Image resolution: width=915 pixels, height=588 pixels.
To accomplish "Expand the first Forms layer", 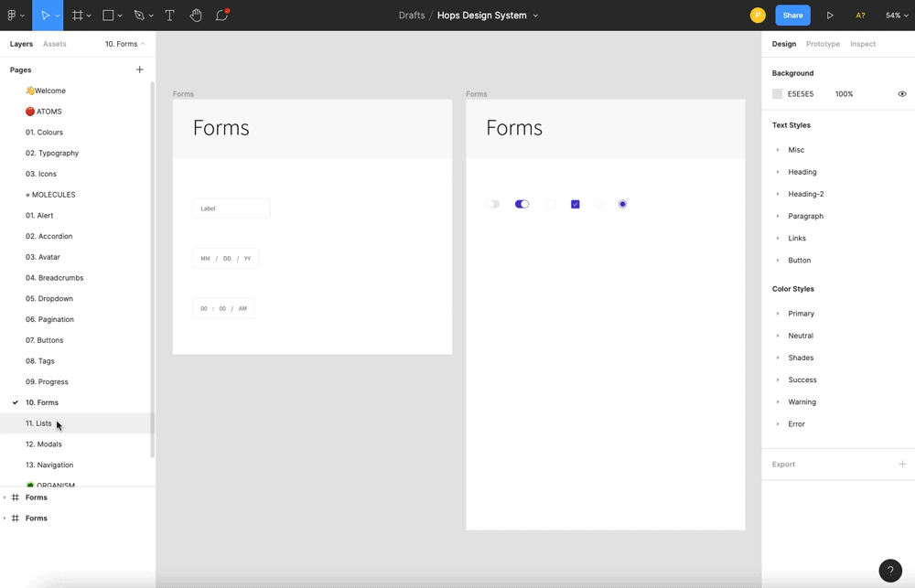I will (x=5, y=497).
